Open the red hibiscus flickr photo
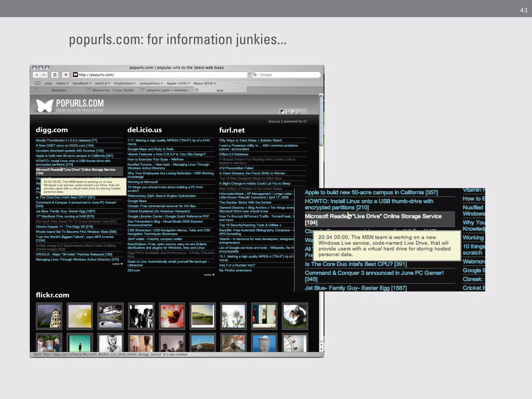This screenshot has height=399, width=532. [172, 316]
